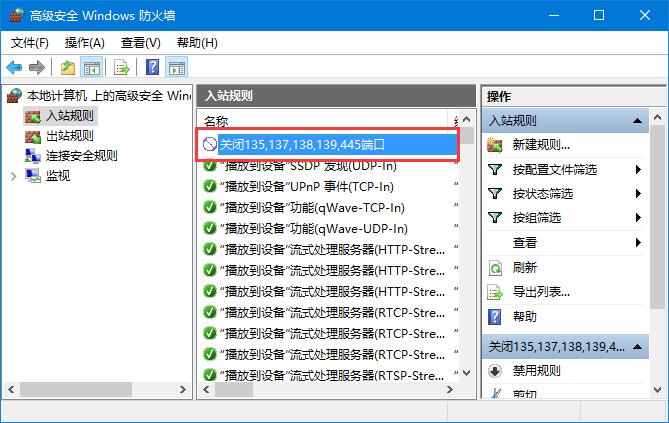The width and height of the screenshot is (669, 423).
Task: Click green check icon of qWave-TCP-In rule
Action: [209, 207]
